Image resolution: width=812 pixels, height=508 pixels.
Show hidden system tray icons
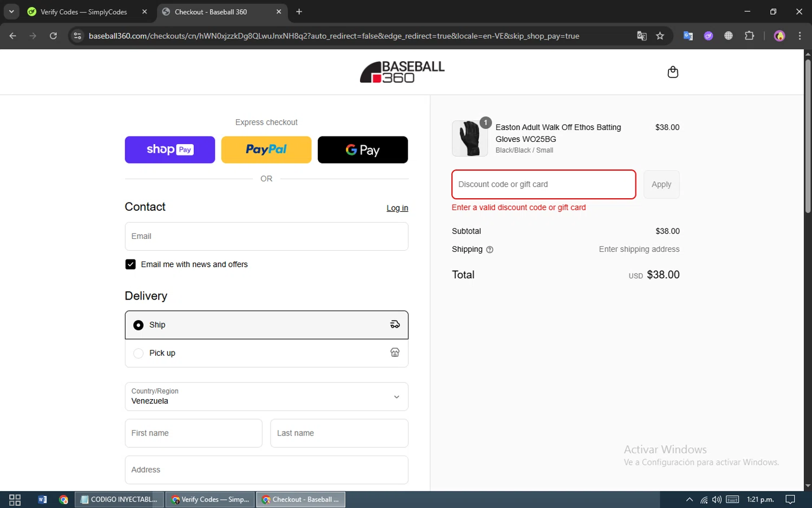689,499
